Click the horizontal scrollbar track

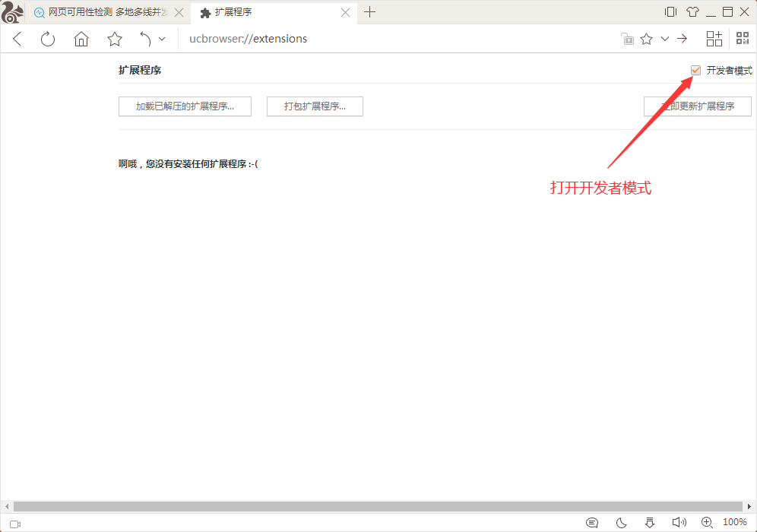click(x=378, y=506)
